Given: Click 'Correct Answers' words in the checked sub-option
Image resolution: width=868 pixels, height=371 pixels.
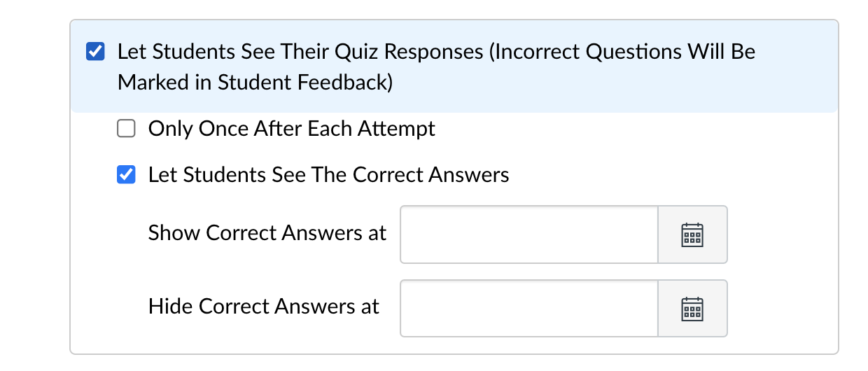Looking at the screenshot, I should (x=431, y=174).
